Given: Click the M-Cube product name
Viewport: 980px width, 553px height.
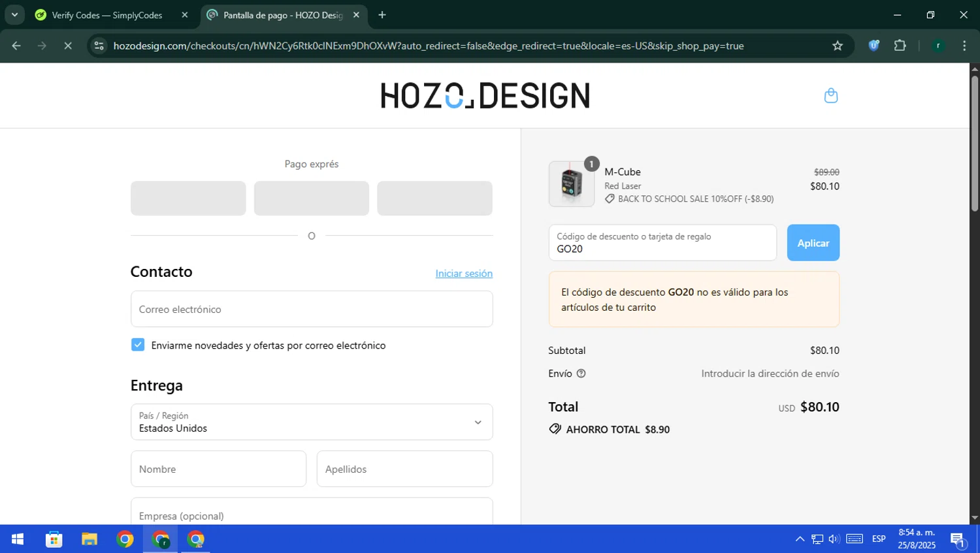Looking at the screenshot, I should 623,172.
